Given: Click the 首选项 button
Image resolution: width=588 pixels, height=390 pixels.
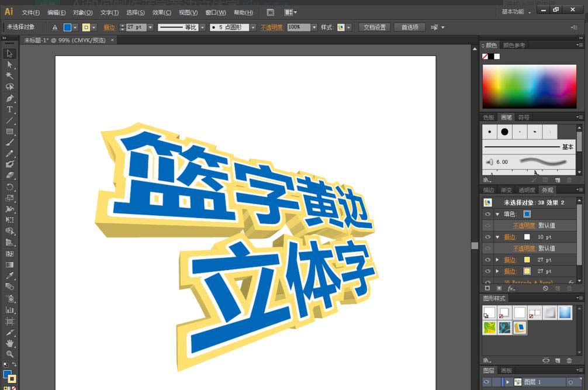Looking at the screenshot, I should [x=410, y=27].
